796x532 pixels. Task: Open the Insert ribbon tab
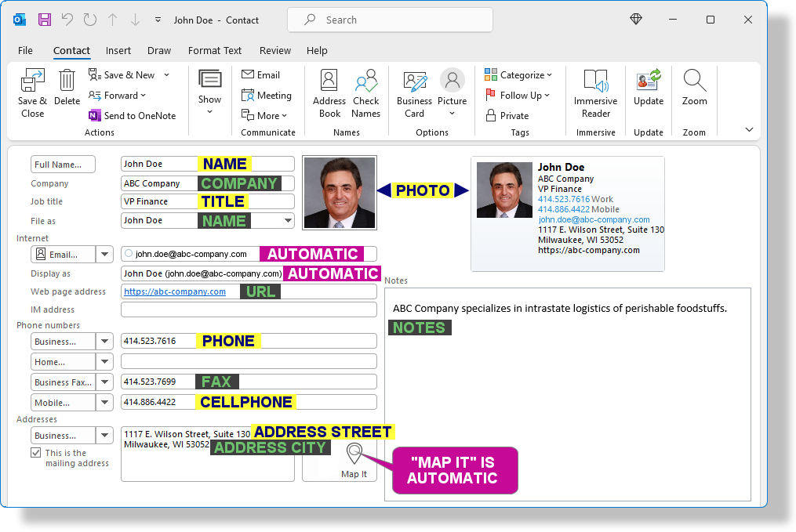tap(118, 50)
